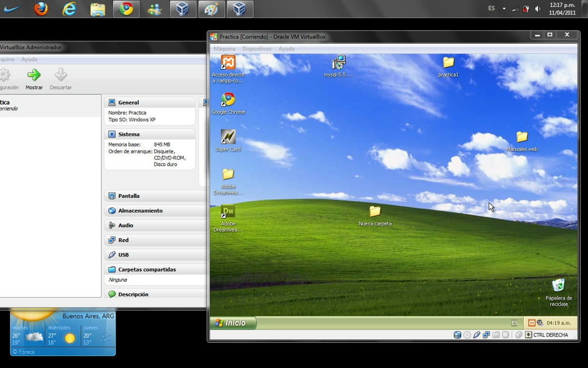The width and height of the screenshot is (588, 368).
Task: Select Papelera de reciclaje on desktop
Action: (x=558, y=293)
